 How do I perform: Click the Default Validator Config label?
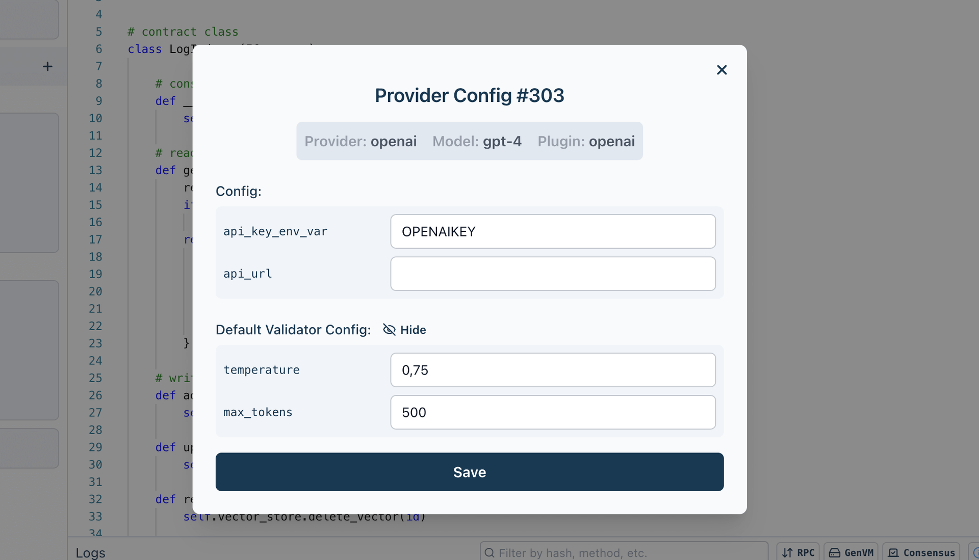pos(293,330)
